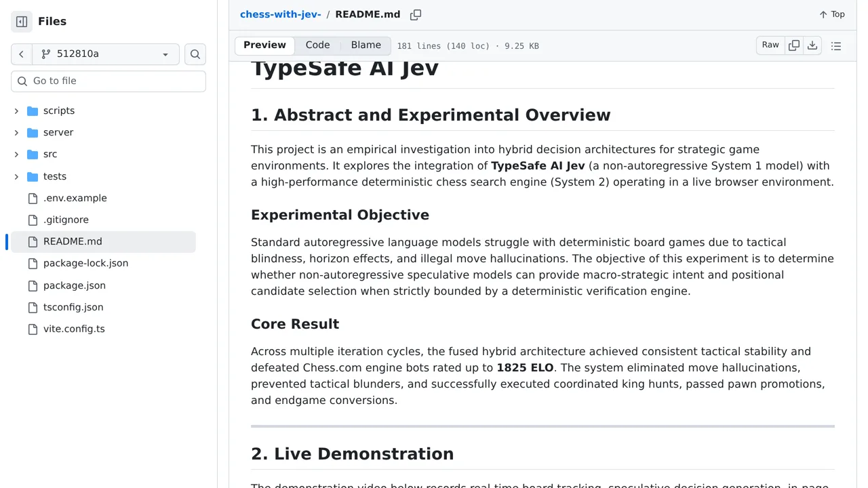868x488 pixels.
Task: Click the file icon beside package.json
Action: coord(33,285)
